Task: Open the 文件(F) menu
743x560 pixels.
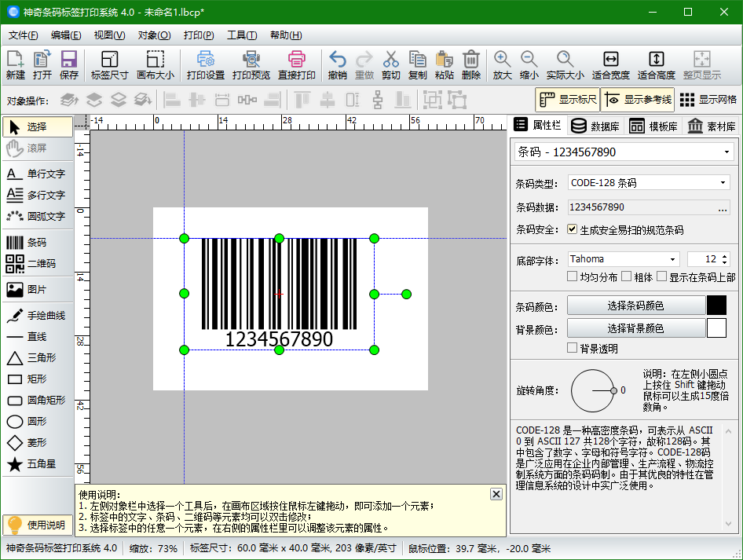Action: click(x=24, y=35)
